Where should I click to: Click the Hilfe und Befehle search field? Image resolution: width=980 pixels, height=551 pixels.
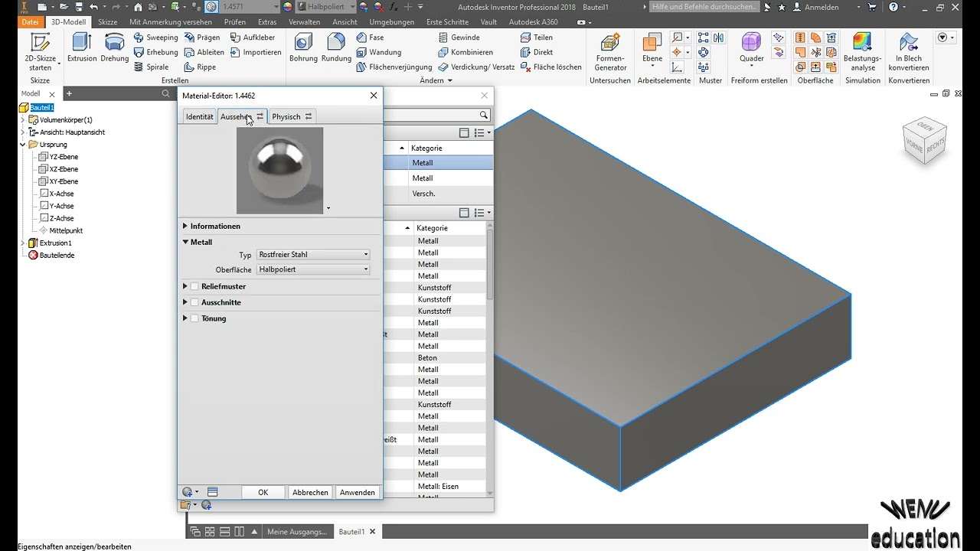[x=705, y=7]
